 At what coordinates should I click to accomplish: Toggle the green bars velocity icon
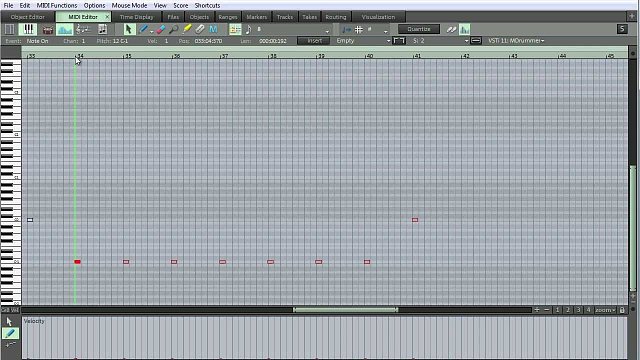click(x=464, y=29)
